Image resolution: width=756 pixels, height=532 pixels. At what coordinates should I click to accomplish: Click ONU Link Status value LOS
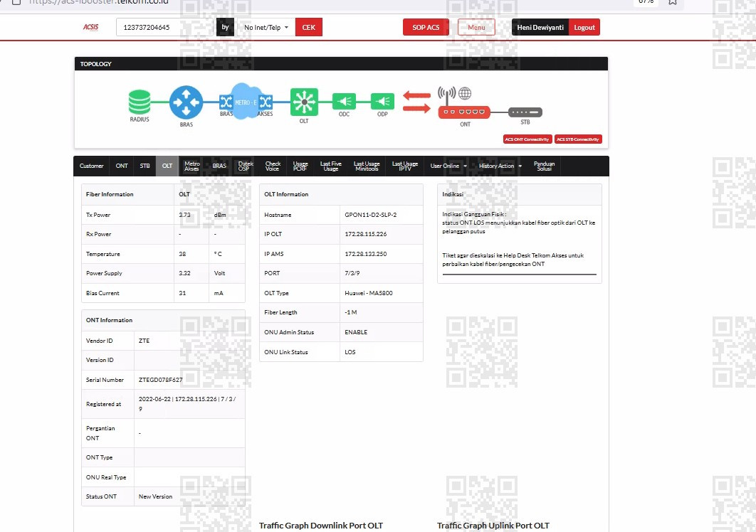(350, 352)
